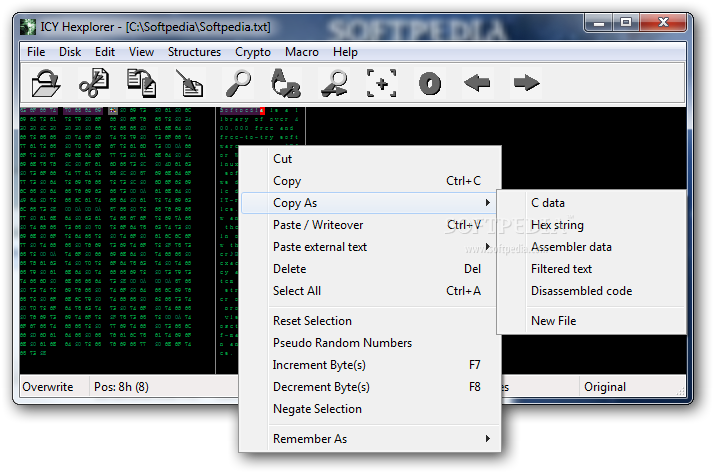Select Pseudo Random Numbers option
The height and width of the screenshot is (473, 714).
coord(370,343)
